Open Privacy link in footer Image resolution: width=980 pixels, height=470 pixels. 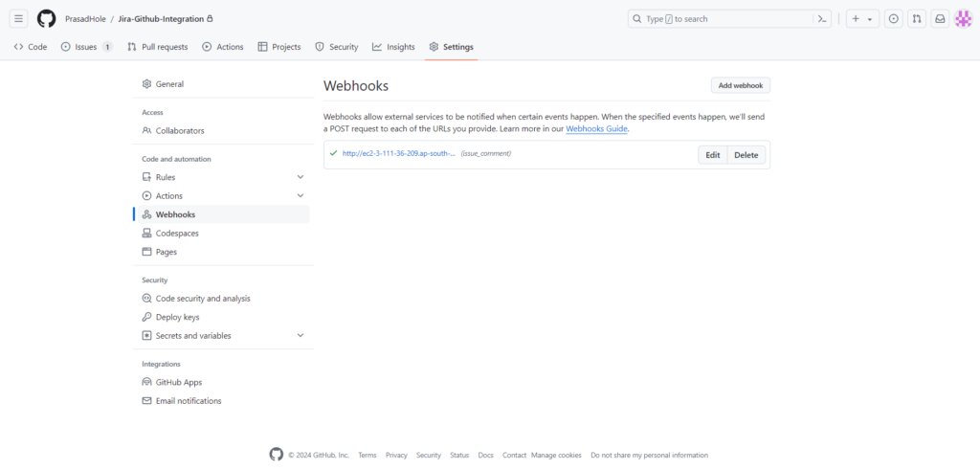pos(396,456)
